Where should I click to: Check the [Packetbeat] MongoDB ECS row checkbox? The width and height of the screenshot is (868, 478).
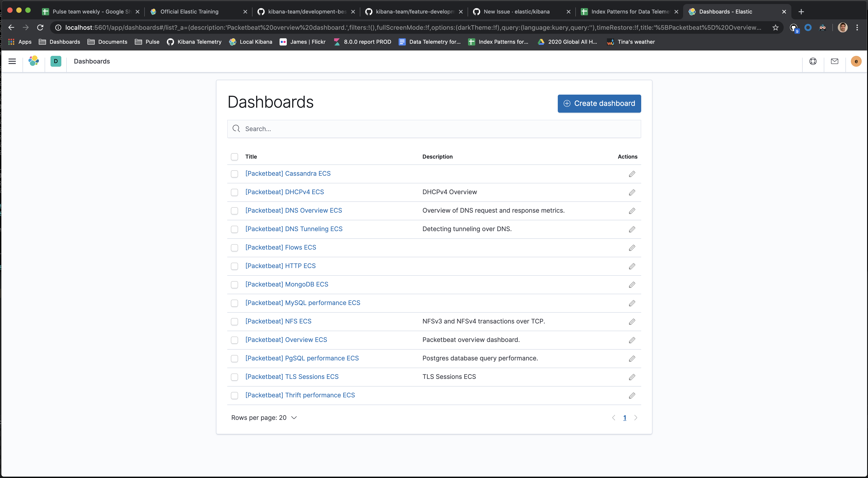[x=234, y=285]
